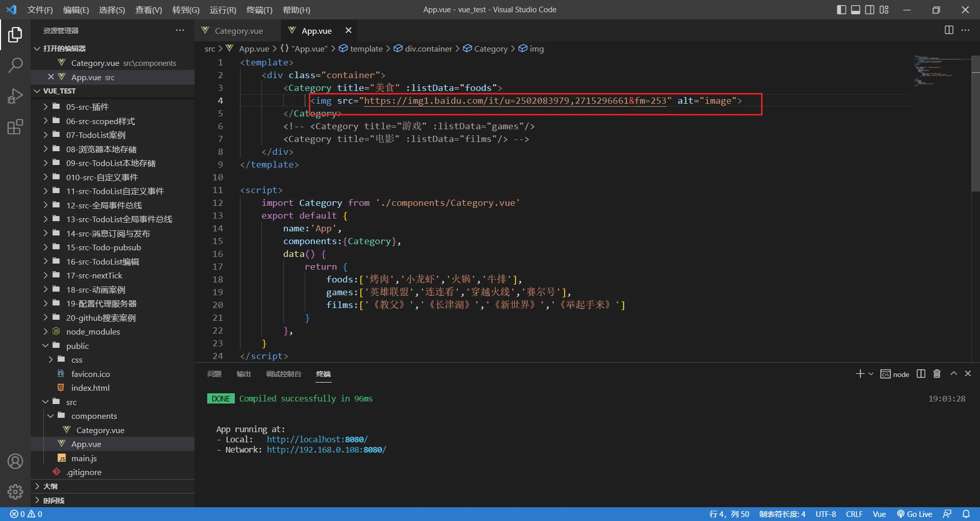The image size is (980, 521).
Task: Toggle the primary side bar layout
Action: point(841,10)
